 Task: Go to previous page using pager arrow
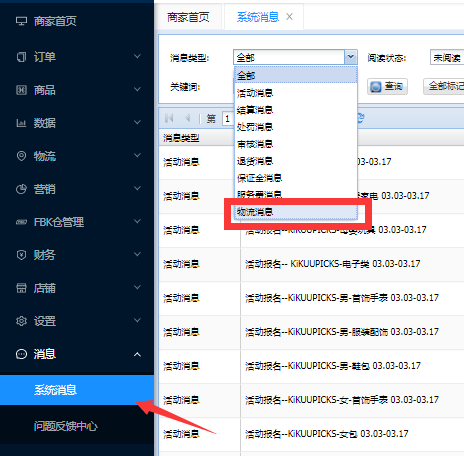(187, 118)
